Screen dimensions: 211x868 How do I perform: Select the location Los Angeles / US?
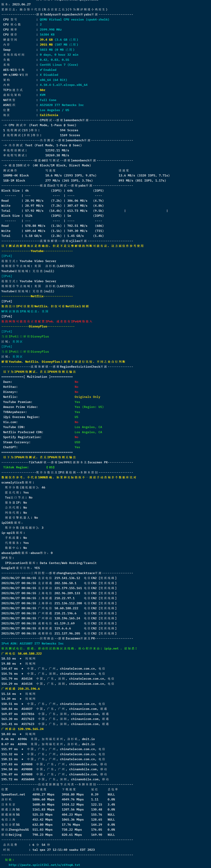click(x=54, y=110)
